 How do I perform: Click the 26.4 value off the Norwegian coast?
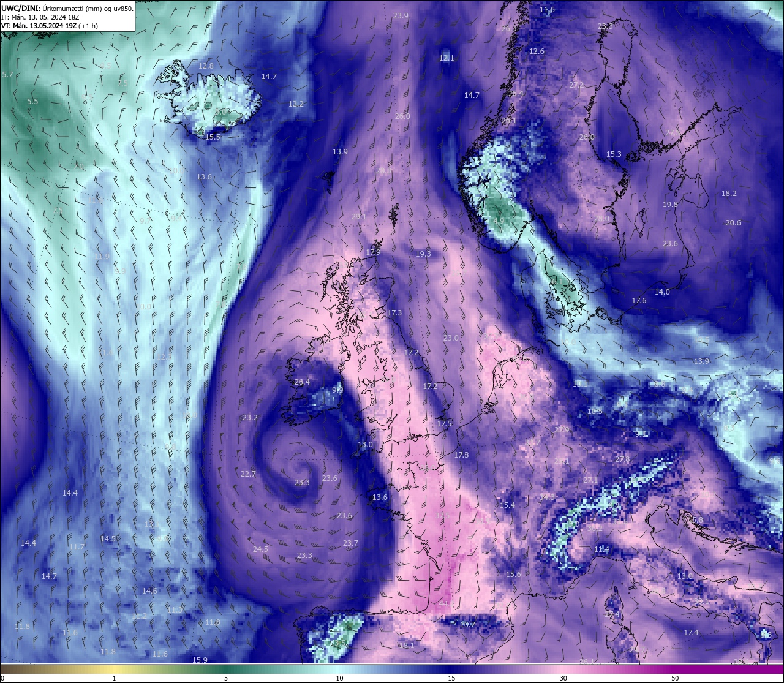point(516,94)
